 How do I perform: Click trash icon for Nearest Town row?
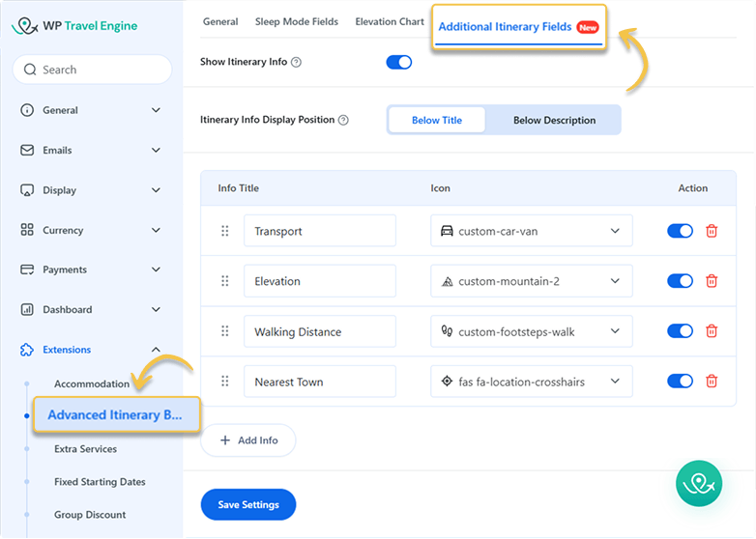(712, 382)
